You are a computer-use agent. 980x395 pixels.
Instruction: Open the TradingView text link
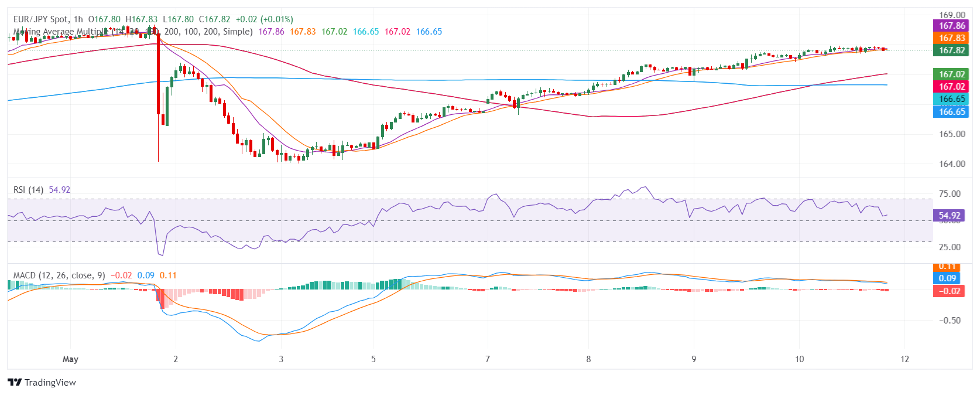pyautogui.click(x=50, y=382)
